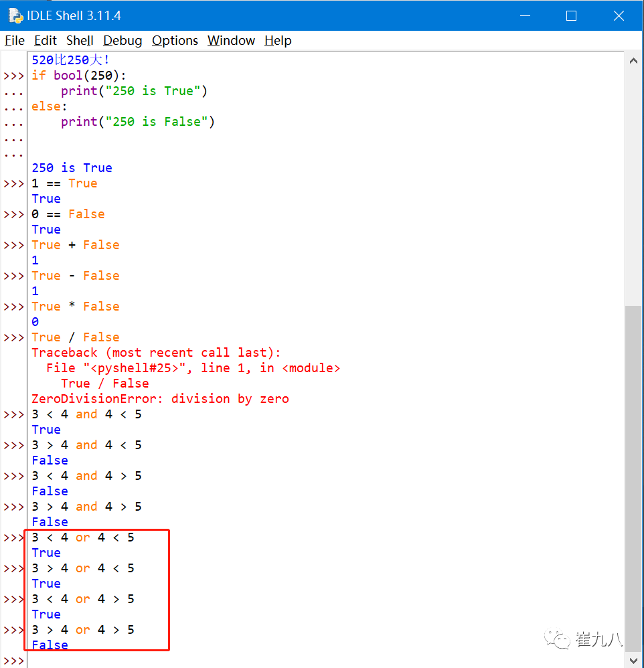Click the 'else:' line
Viewport: 644px width, 668px height.
pos(49,106)
